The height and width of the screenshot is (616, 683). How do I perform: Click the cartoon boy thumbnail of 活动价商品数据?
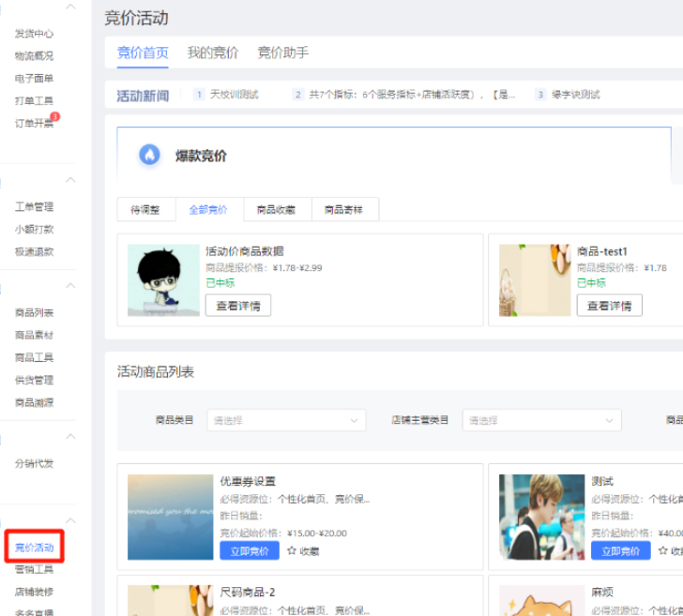tap(163, 280)
